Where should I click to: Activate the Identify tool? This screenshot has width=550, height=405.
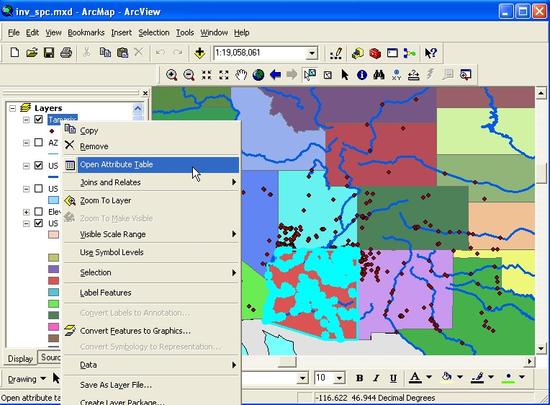click(362, 75)
